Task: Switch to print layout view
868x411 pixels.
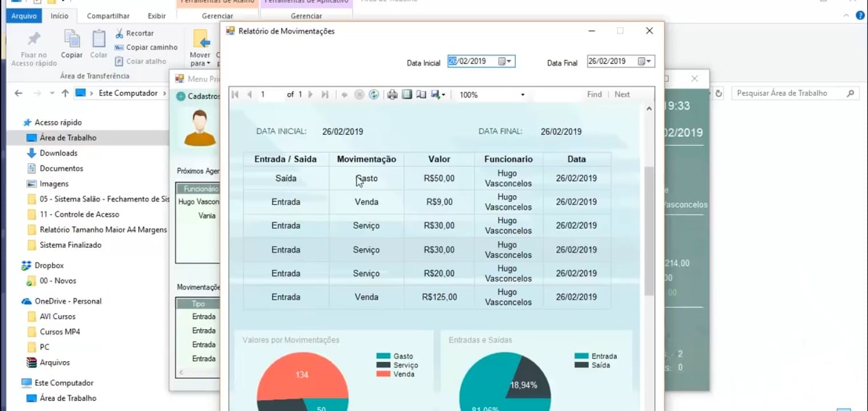Action: point(407,95)
